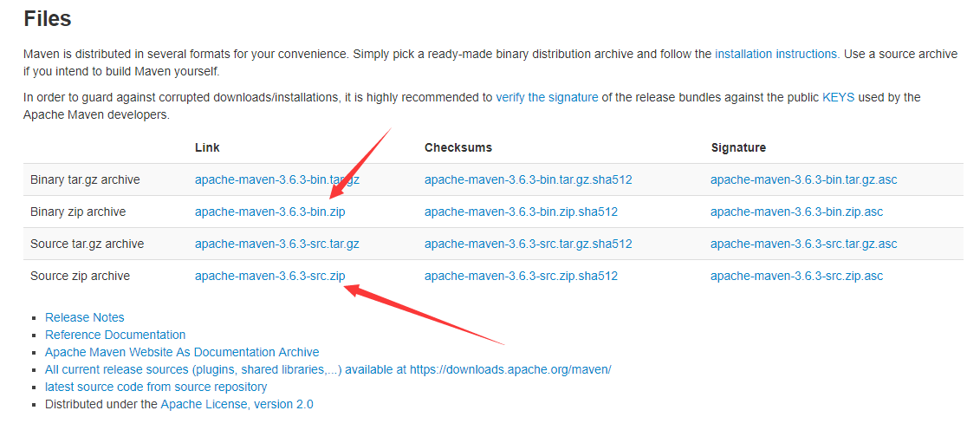Image resolution: width=980 pixels, height=430 pixels.
Task: Open apache-maven-3.6.3-src.zip.sha512 checksum
Action: (522, 276)
